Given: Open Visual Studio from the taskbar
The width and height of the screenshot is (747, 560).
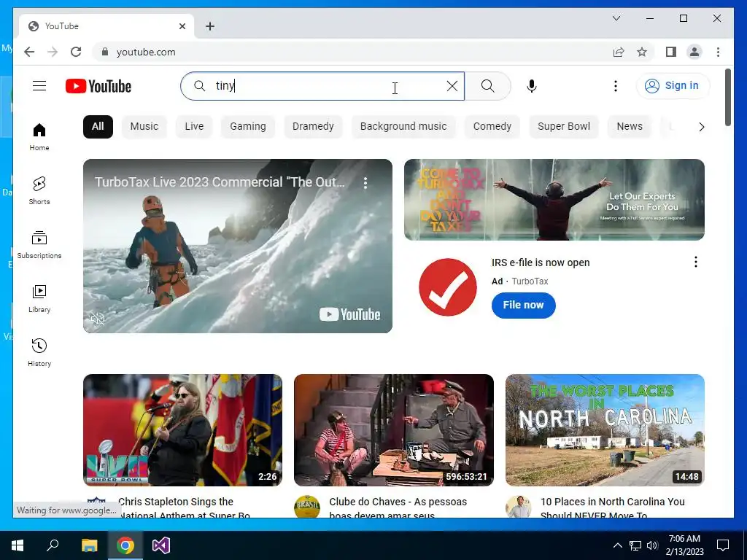Looking at the screenshot, I should click(x=161, y=545).
